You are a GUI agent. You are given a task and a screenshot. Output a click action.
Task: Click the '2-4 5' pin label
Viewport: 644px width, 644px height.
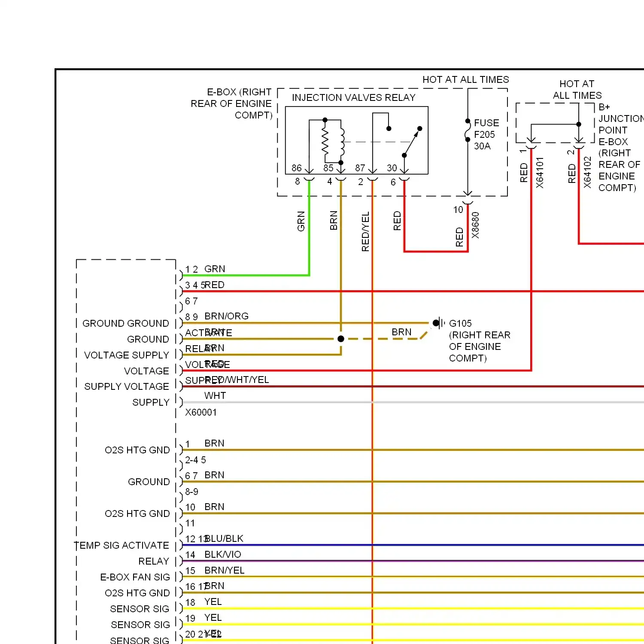(195, 460)
